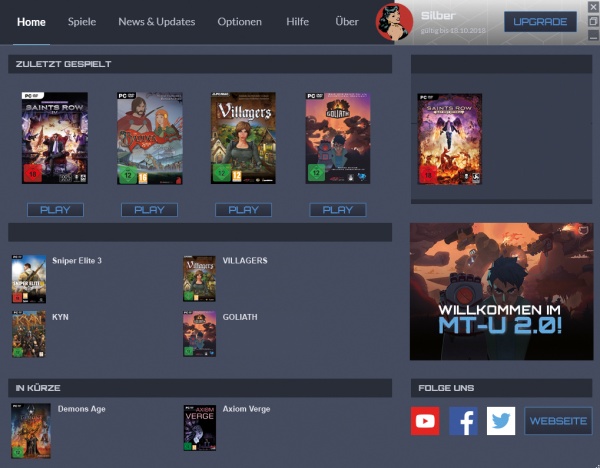Play Saints Row IV
Image resolution: width=600 pixels, height=468 pixels.
click(x=55, y=210)
